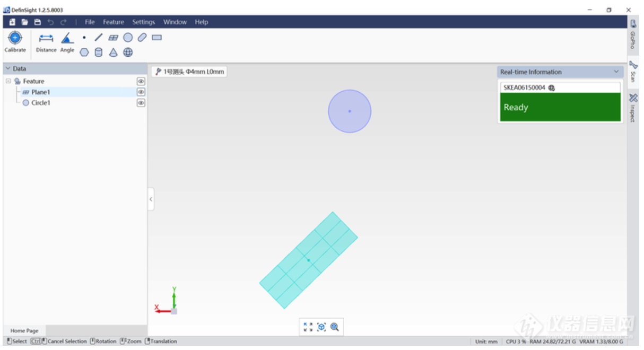Select the Angle measurement tool
Screen dimensions: 644x350
[x=67, y=38]
